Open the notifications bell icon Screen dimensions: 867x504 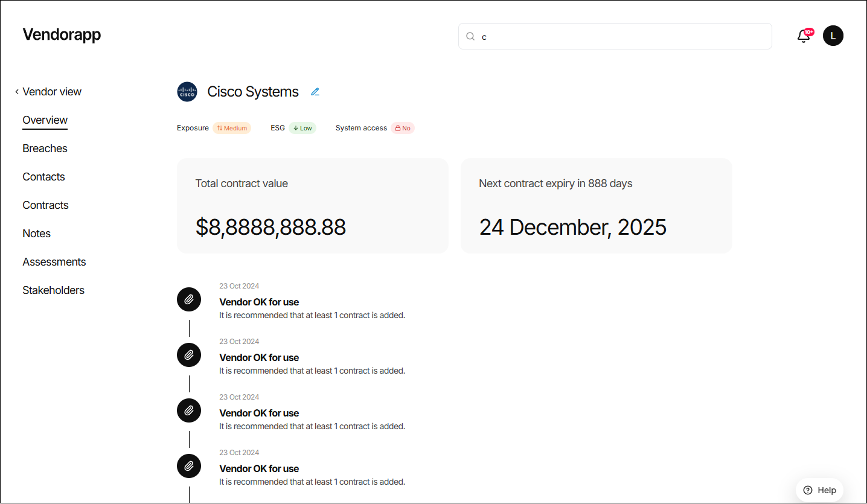[x=804, y=36]
